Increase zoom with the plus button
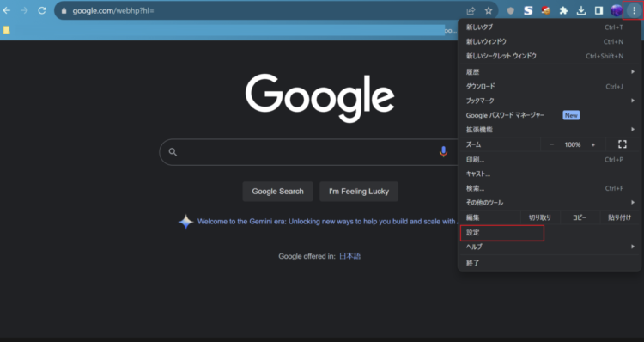644x342 pixels. (x=593, y=144)
